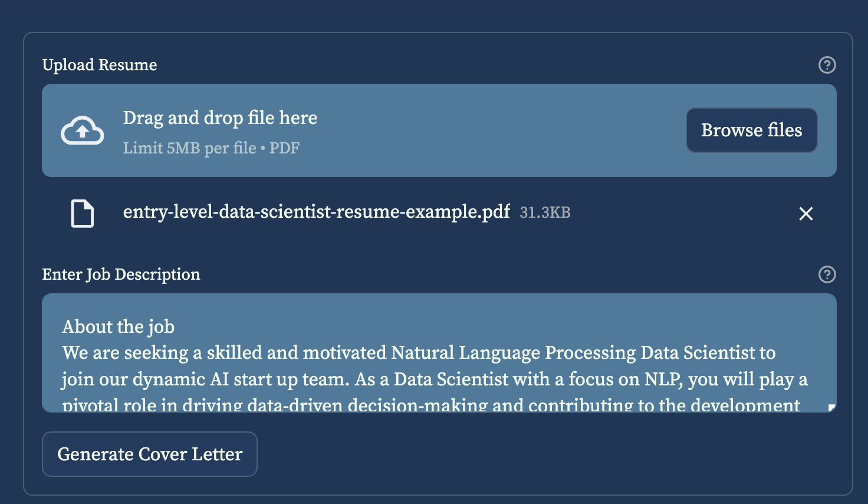
Task: Open help tooltip for Enter Job Description
Action: pyautogui.click(x=827, y=274)
